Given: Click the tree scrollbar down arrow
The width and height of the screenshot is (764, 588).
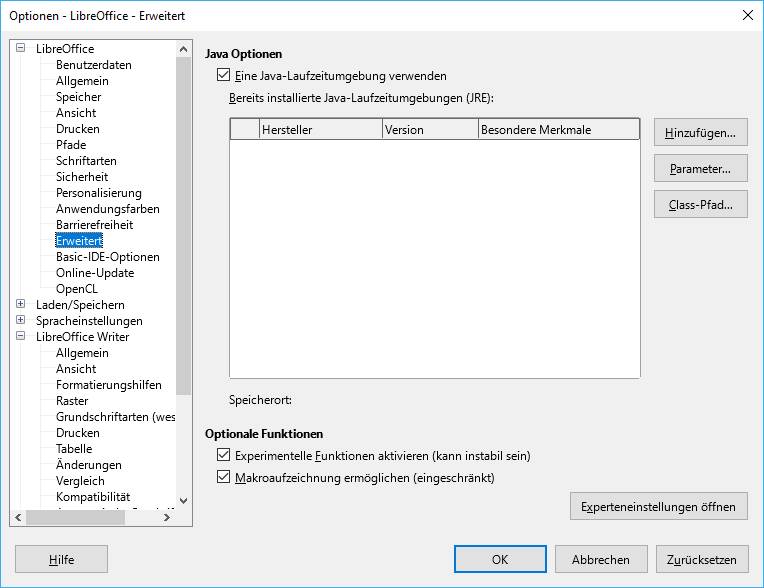Looking at the screenshot, I should (x=183, y=500).
